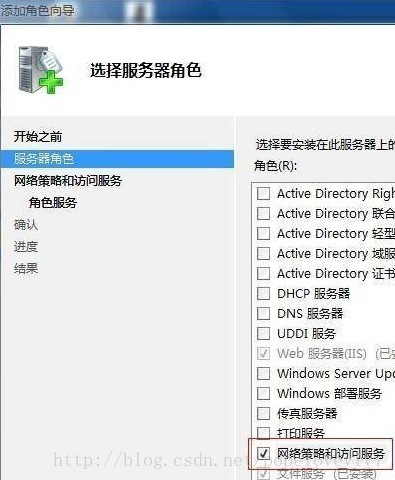Image resolution: width=395 pixels, height=480 pixels.
Task: Click the 添加角色向导 title bar
Action: (197, 11)
